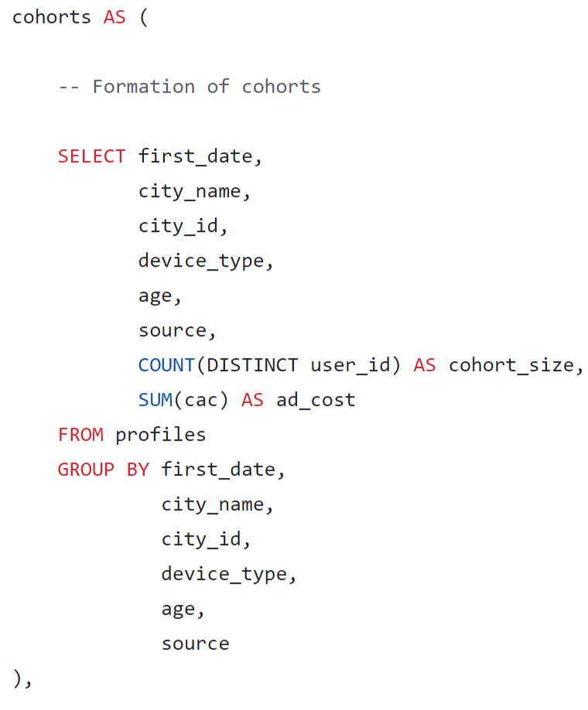588x710 pixels.
Task: Click the ad_cost alias
Action: point(315,400)
